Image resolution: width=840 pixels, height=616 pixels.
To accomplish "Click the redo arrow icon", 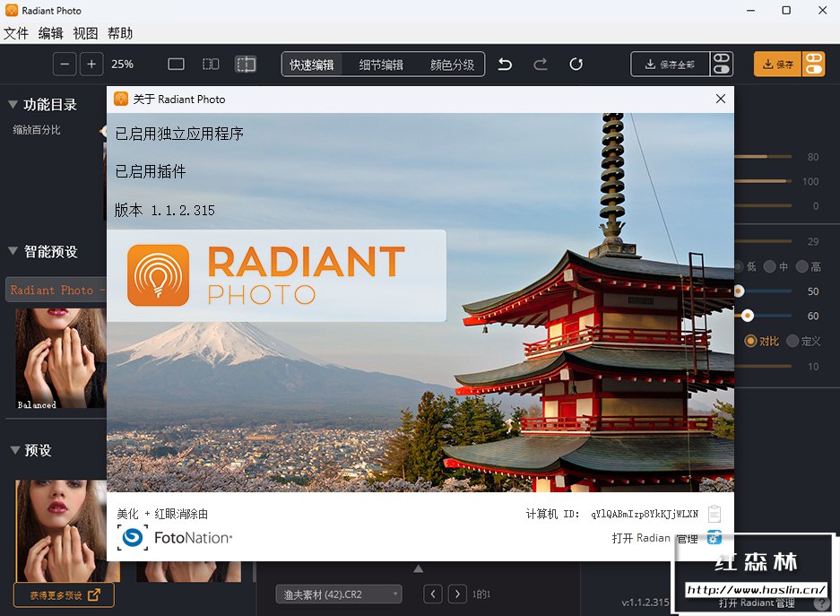I will 541,65.
